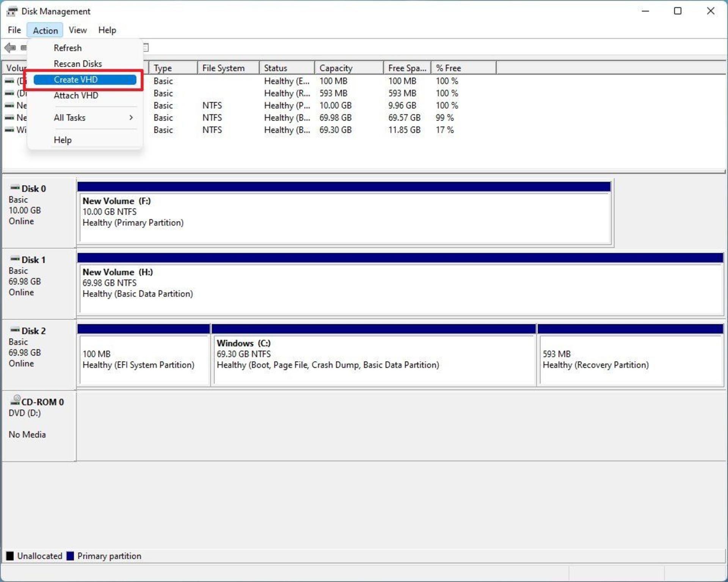
Task: Click drive icon of the 69.30 GB volume row
Action: [9, 130]
